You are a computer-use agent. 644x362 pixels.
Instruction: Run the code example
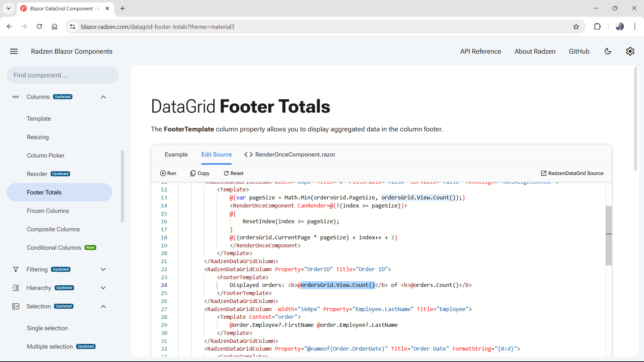coord(168,173)
